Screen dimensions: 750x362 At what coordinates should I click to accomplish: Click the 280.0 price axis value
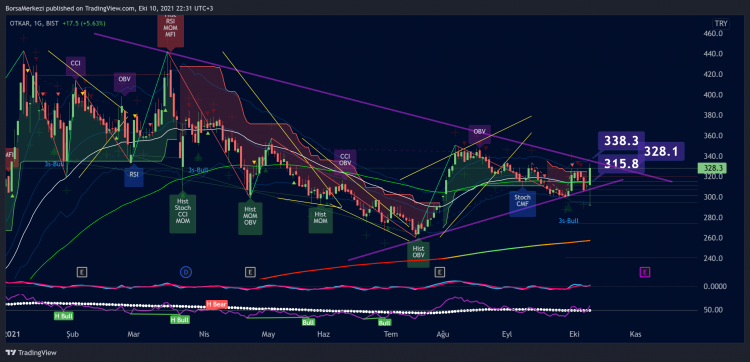712,218
